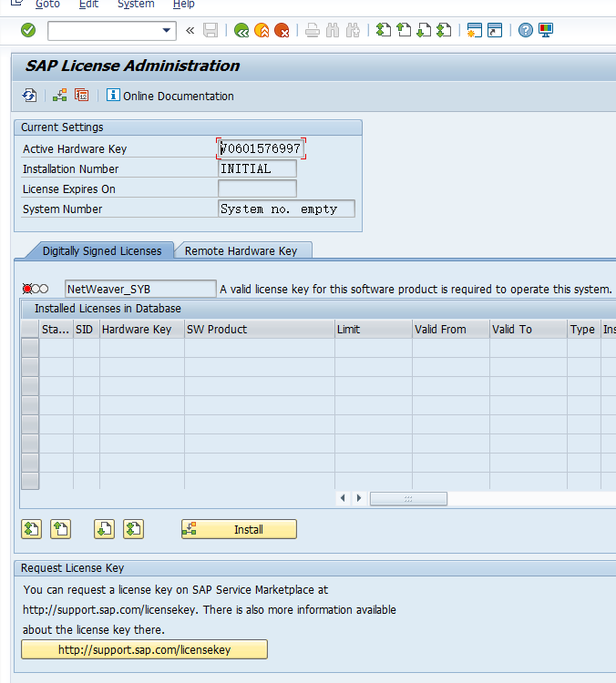The width and height of the screenshot is (616, 683).
Task: Click table First Page button below grid
Action: (x=31, y=529)
